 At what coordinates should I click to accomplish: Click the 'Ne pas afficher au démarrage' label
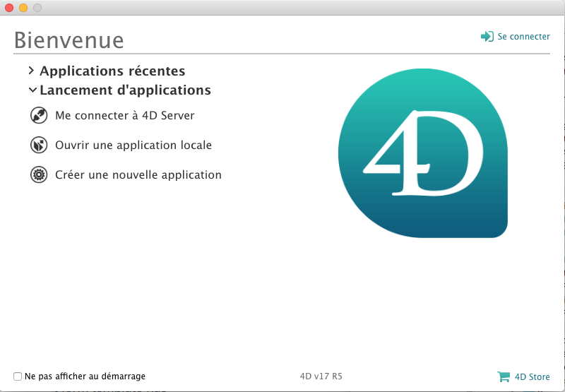tap(85, 376)
